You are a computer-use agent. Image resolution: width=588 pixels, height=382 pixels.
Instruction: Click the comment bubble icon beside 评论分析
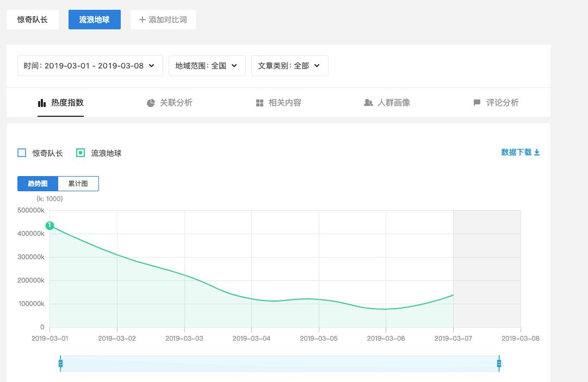click(x=477, y=103)
